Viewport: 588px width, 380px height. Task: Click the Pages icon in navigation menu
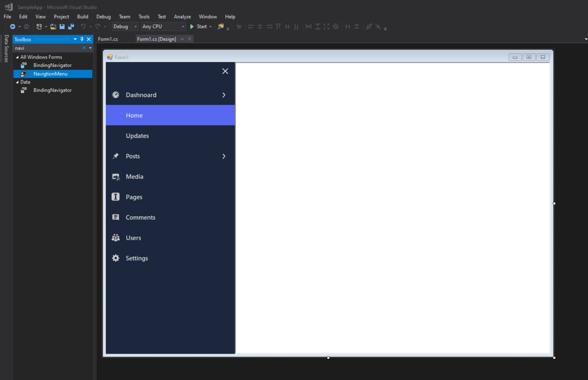[115, 197]
